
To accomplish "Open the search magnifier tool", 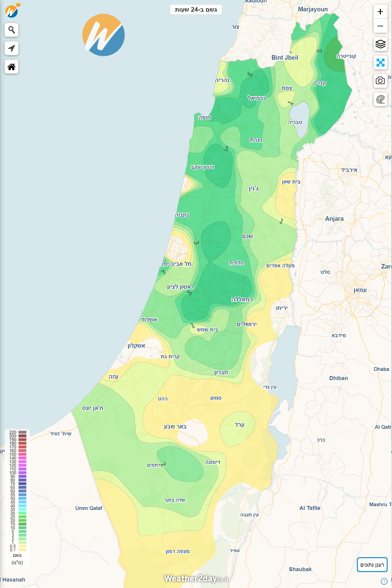I will tap(12, 30).
